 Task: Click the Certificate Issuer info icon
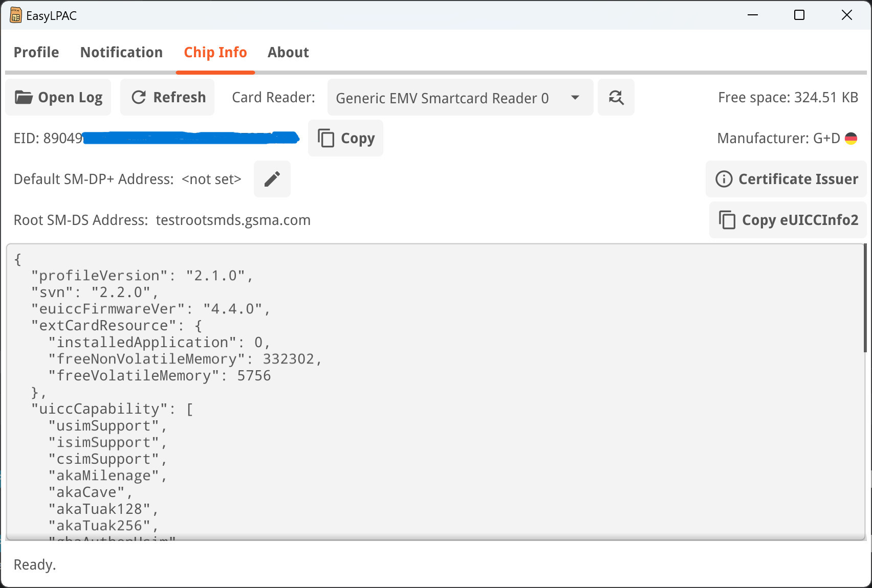(724, 179)
